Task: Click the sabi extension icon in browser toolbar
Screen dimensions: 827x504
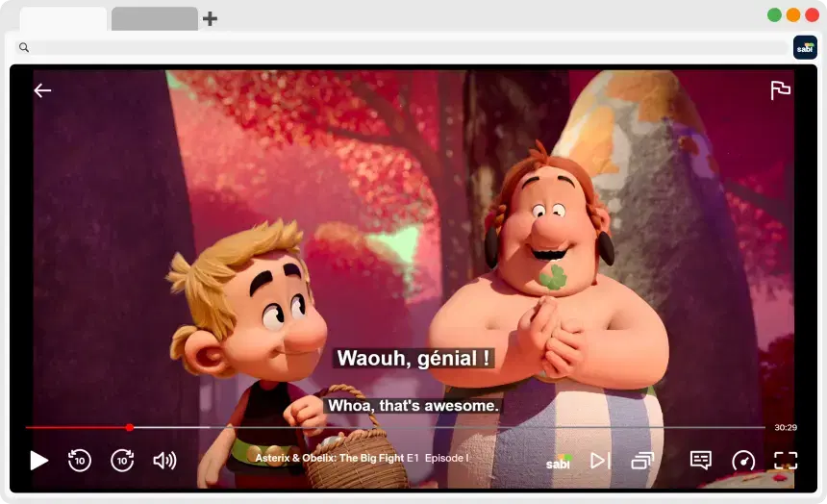Action: click(x=805, y=47)
